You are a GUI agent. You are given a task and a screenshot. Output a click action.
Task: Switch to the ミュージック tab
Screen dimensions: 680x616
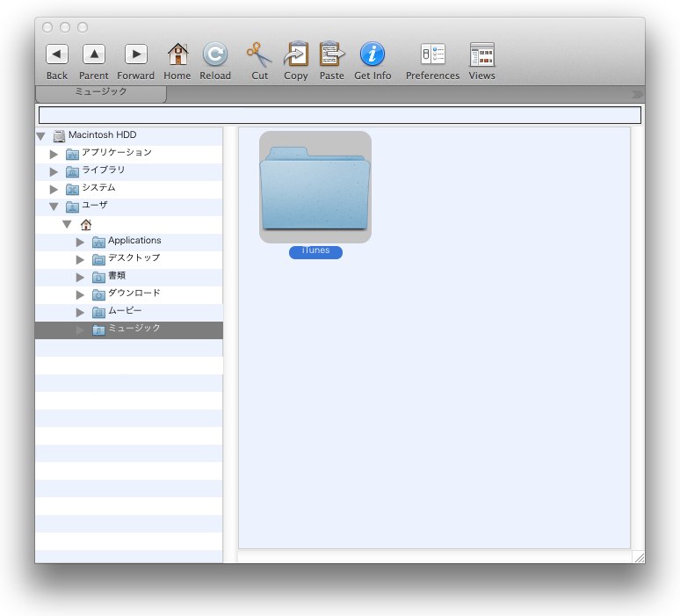point(101,93)
